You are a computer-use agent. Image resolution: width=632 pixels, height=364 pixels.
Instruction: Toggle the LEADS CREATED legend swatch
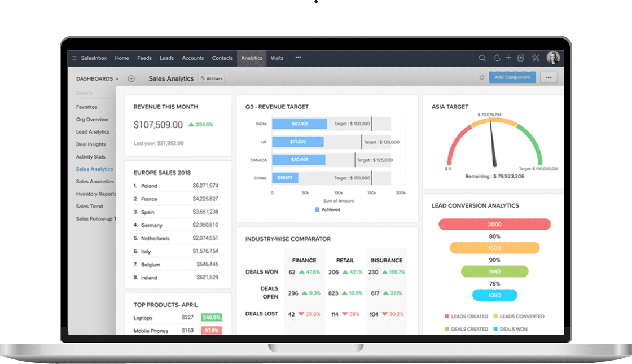pyautogui.click(x=446, y=317)
